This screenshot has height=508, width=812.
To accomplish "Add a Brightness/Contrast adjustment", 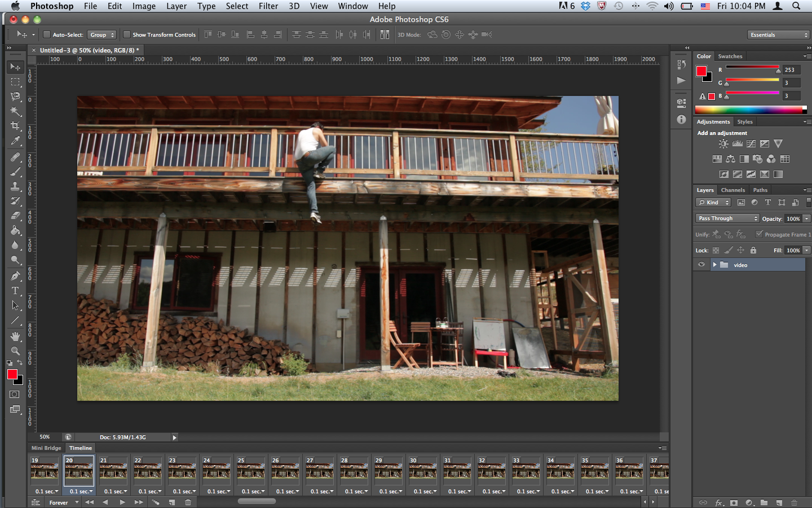I will coord(723,144).
